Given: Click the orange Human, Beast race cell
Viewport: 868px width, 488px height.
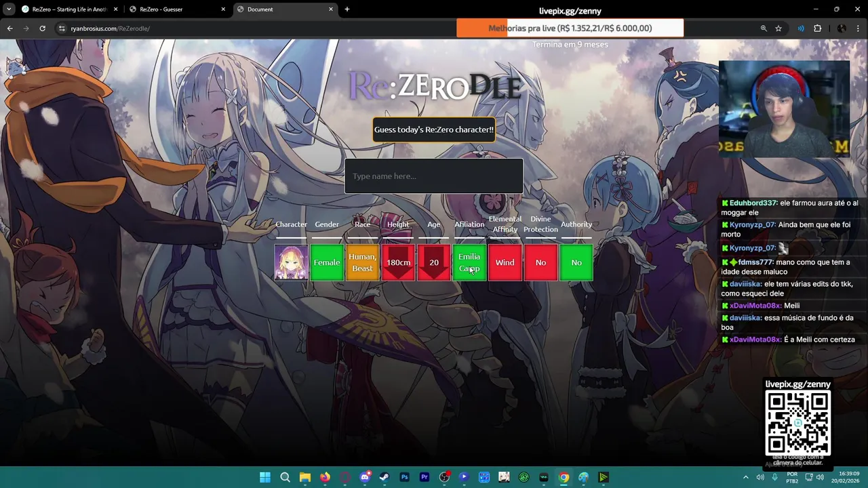Looking at the screenshot, I should [x=362, y=262].
